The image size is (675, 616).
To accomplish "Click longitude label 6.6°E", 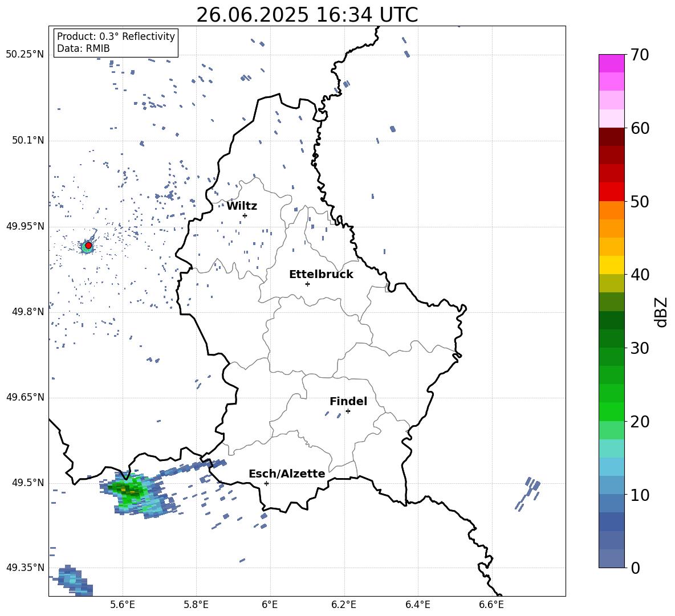I will click(x=491, y=605).
